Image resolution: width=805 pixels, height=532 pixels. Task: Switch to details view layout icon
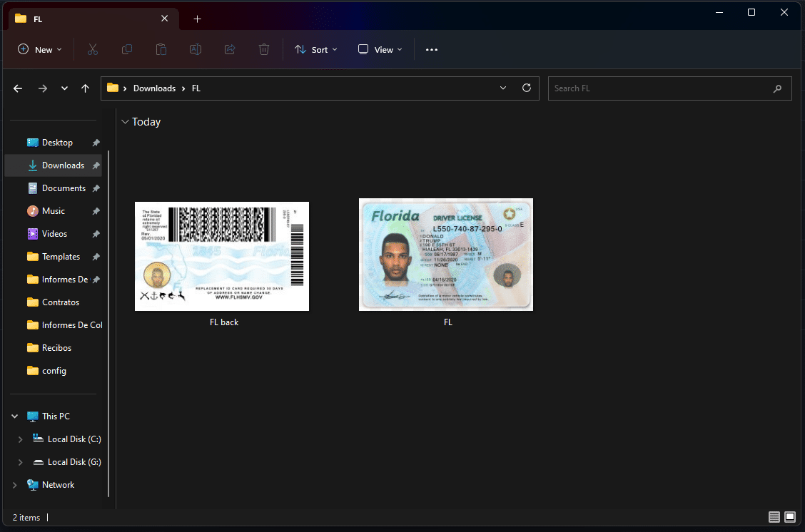pos(774,516)
